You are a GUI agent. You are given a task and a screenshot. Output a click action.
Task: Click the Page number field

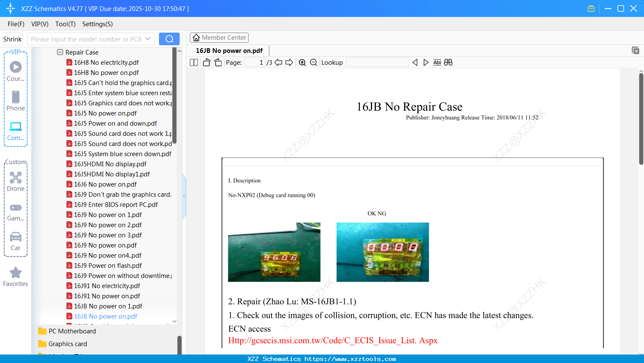point(255,63)
